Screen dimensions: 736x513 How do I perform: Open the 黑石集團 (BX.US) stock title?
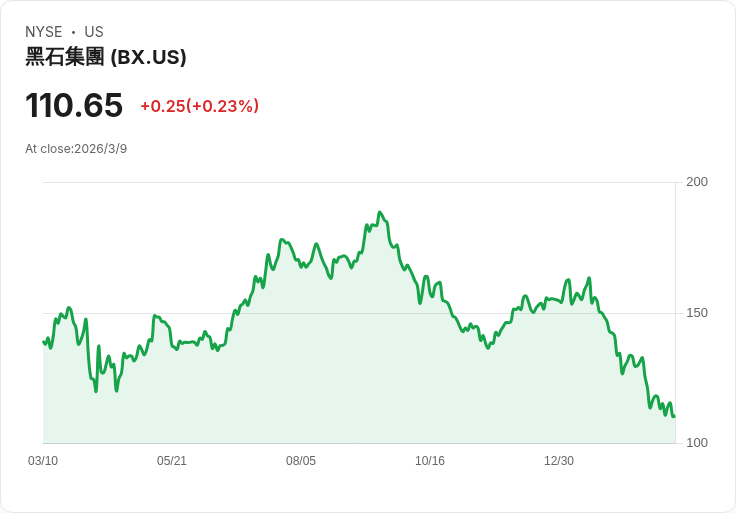click(x=106, y=57)
